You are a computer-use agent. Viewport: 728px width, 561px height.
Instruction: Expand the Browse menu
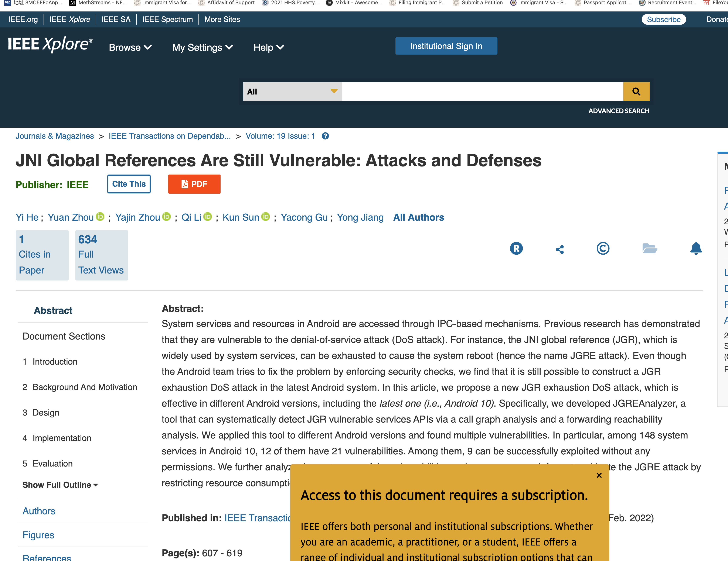[130, 47]
